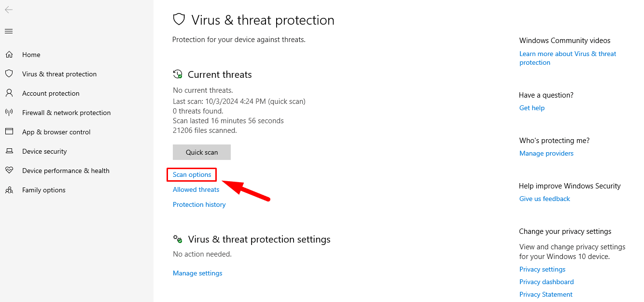Click the Family options people icon
This screenshot has width=644, height=302.
pyautogui.click(x=9, y=190)
